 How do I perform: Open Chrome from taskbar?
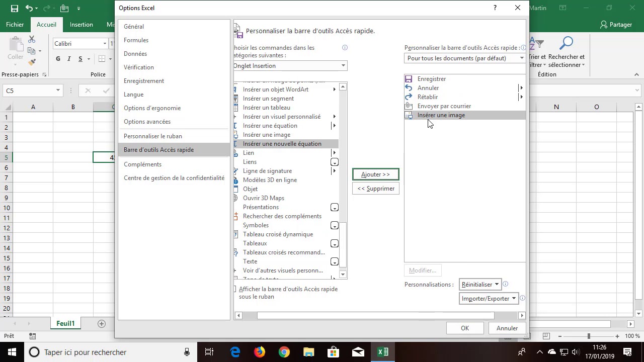(284, 352)
